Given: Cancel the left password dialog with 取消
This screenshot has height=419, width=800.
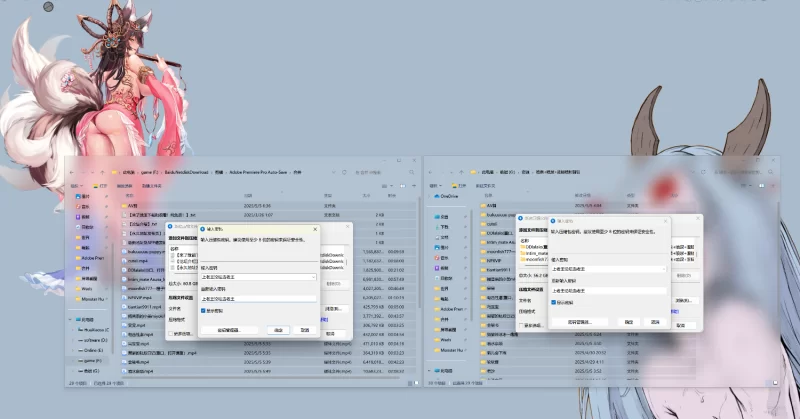Looking at the screenshot, I should pyautogui.click(x=305, y=330).
